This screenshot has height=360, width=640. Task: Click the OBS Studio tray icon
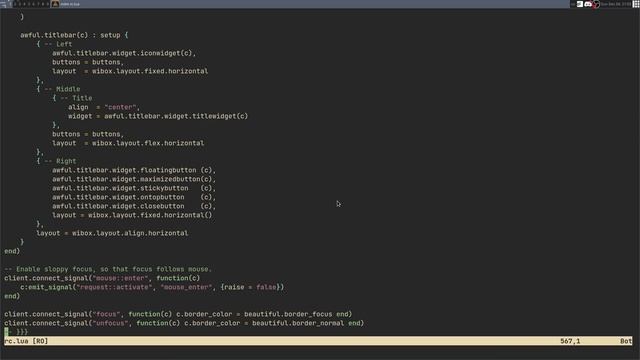(596, 4)
